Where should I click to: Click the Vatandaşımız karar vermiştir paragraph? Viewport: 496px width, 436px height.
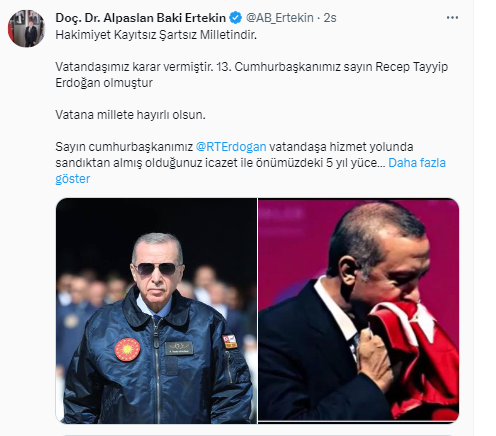click(x=251, y=75)
